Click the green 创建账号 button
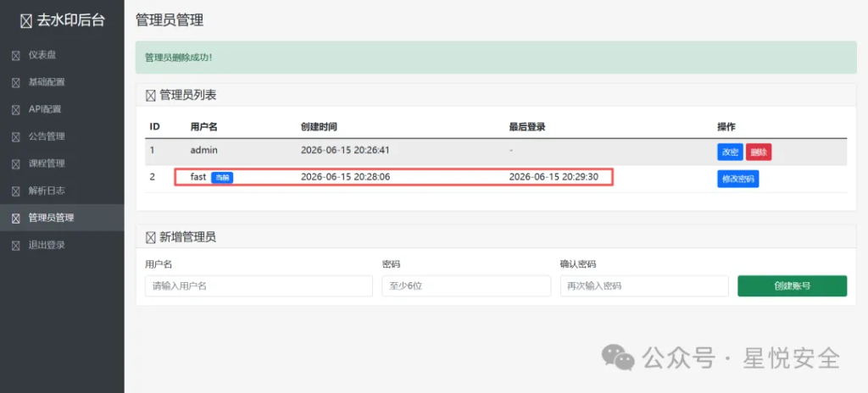Image resolution: width=868 pixels, height=393 pixels. point(793,286)
